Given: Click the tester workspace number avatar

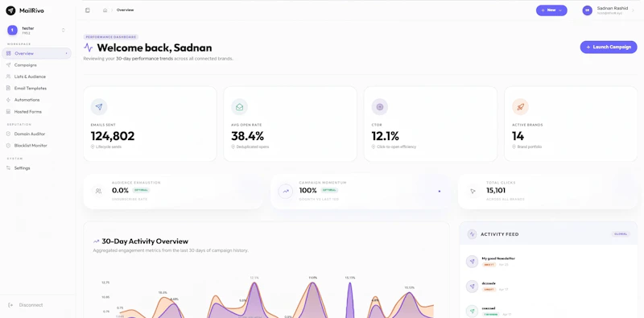Looking at the screenshot, I should [12, 30].
